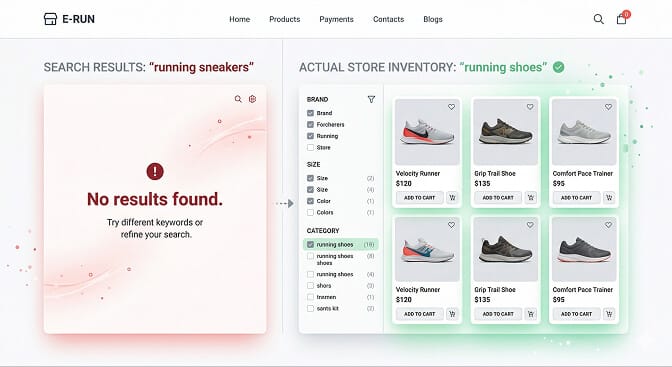Viewport: 672px width, 367px height.
Task: Click cart icon on dark grey Comfort Pace Trainer
Action: click(x=609, y=314)
